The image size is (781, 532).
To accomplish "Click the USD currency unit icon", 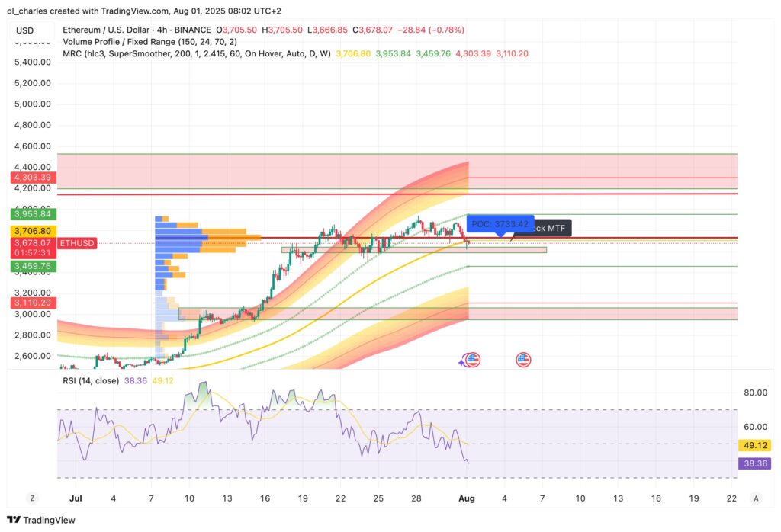I will coord(25,28).
